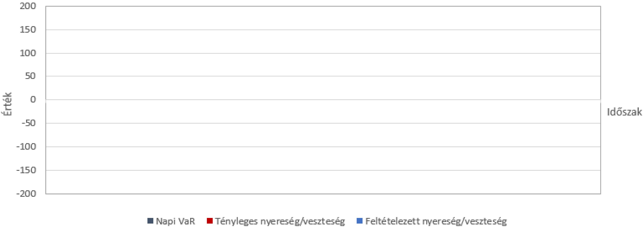
Task: Select the -150 value axis label
Action: 26,170
